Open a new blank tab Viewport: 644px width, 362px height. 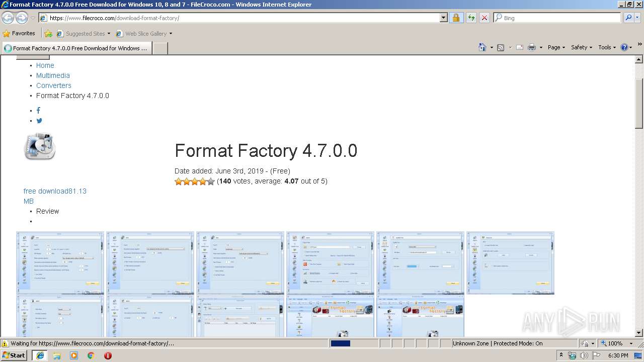tap(160, 48)
